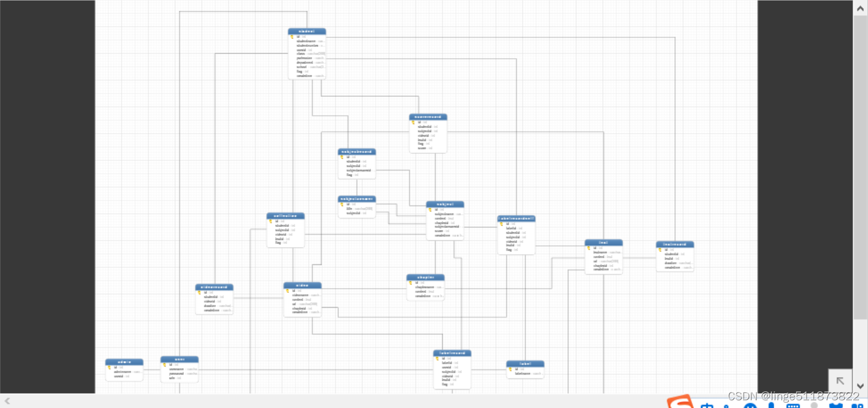Click the scrollbar up arrow
Screen dimensions: 868x408
(860, 8)
